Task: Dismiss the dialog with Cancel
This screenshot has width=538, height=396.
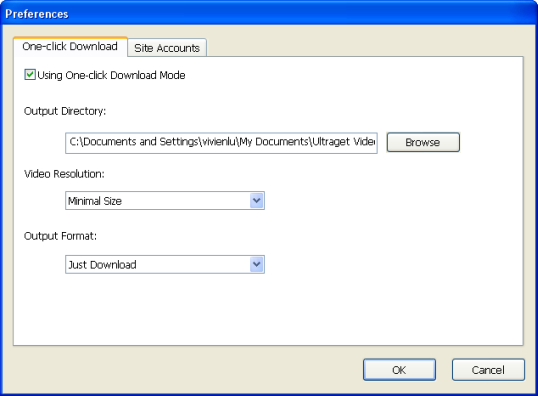Action: point(488,370)
